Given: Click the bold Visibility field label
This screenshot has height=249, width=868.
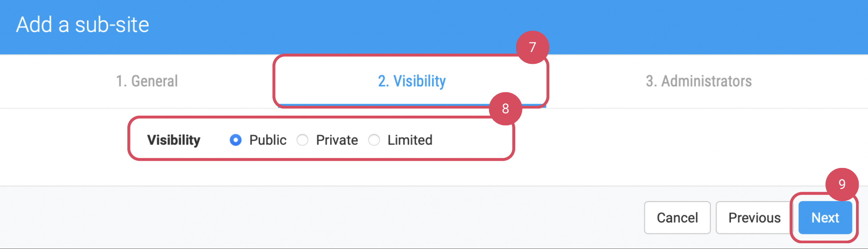Looking at the screenshot, I should coord(174,140).
